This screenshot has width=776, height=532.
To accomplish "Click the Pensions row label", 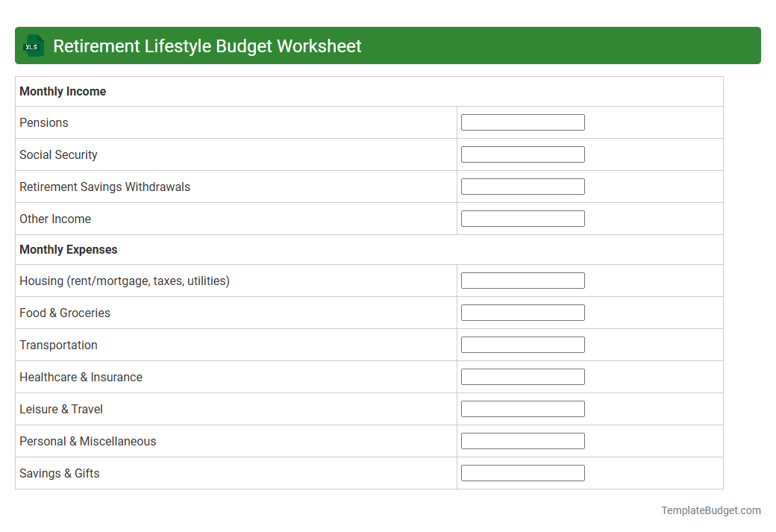I will [43, 122].
